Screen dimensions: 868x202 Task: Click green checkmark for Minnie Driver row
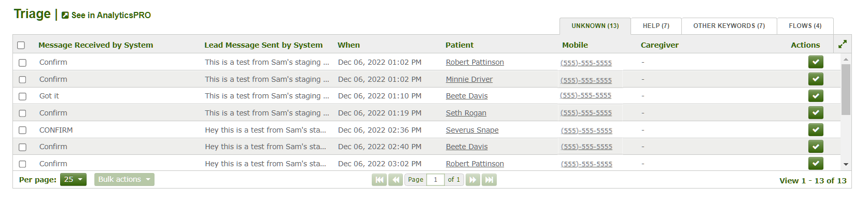[x=816, y=79]
